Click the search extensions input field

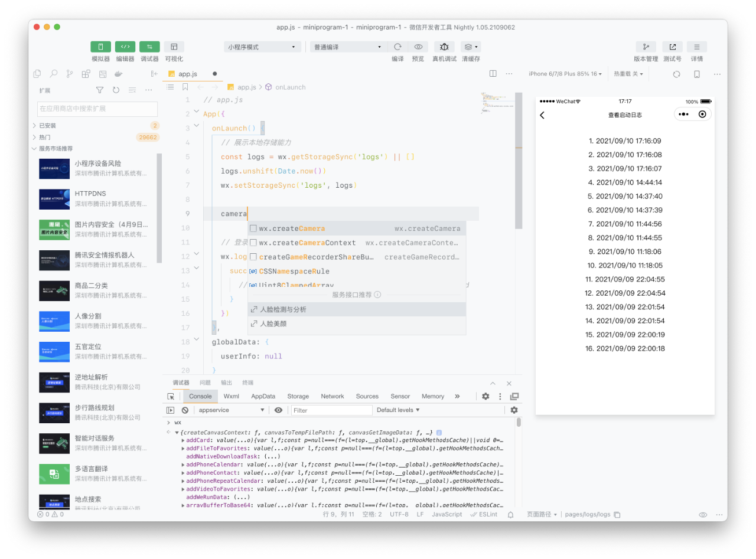pyautogui.click(x=97, y=109)
